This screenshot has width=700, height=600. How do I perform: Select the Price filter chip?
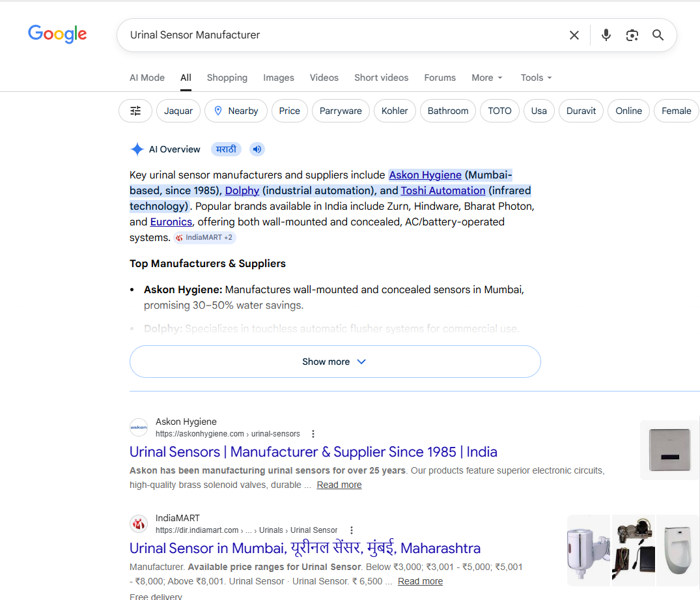pos(289,111)
